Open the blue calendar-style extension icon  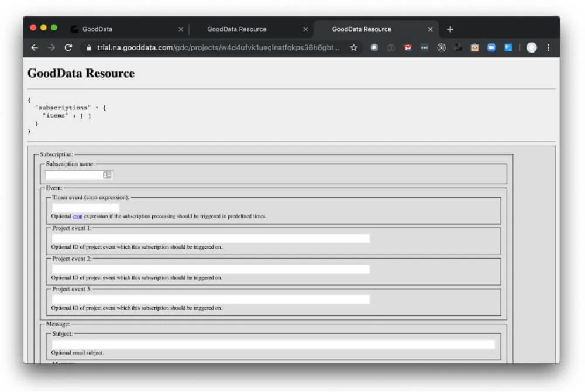click(x=508, y=48)
